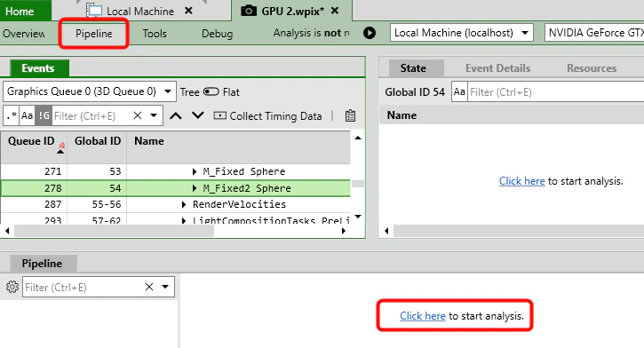Click the State panel filter field
The height and width of the screenshot is (348, 644).
pos(556,92)
